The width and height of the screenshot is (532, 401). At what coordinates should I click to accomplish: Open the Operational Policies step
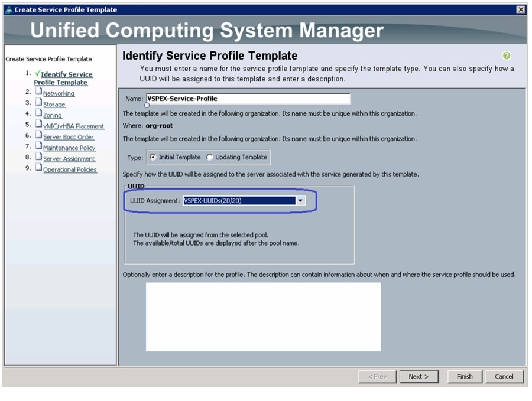click(x=70, y=169)
